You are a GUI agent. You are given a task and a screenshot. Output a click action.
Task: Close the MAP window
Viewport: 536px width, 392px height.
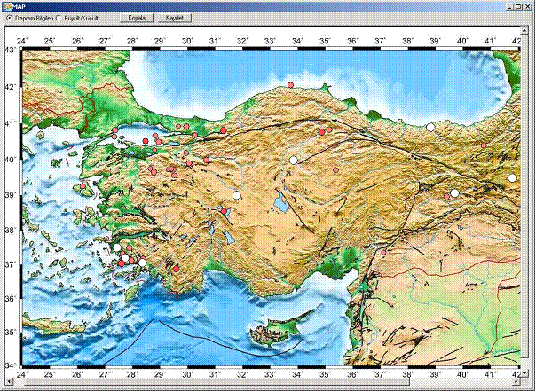[x=528, y=5]
